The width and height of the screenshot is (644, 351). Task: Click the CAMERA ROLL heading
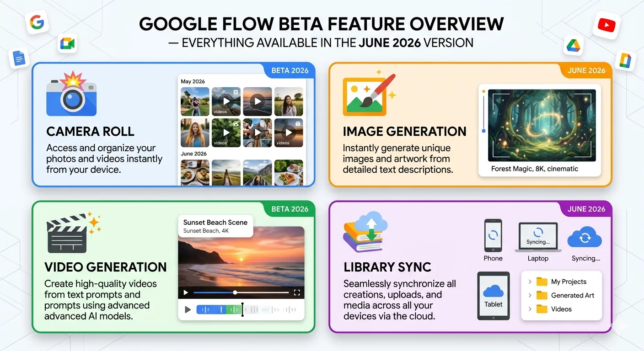point(91,132)
